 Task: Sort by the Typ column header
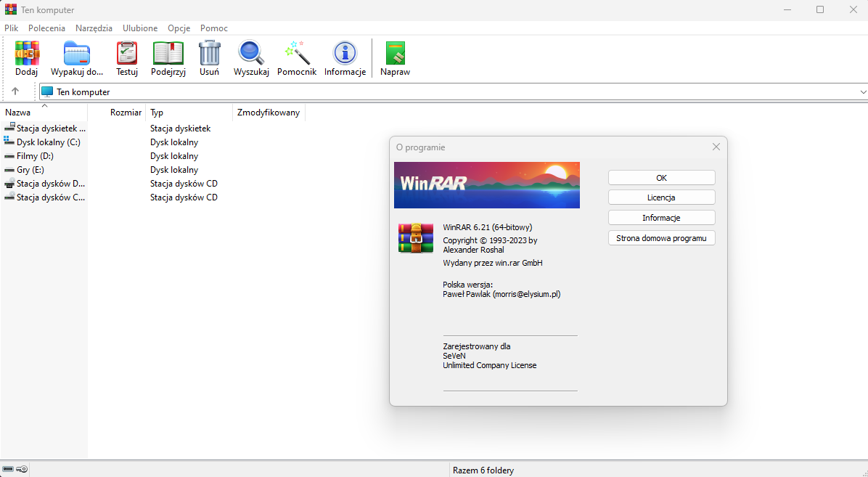pos(189,113)
